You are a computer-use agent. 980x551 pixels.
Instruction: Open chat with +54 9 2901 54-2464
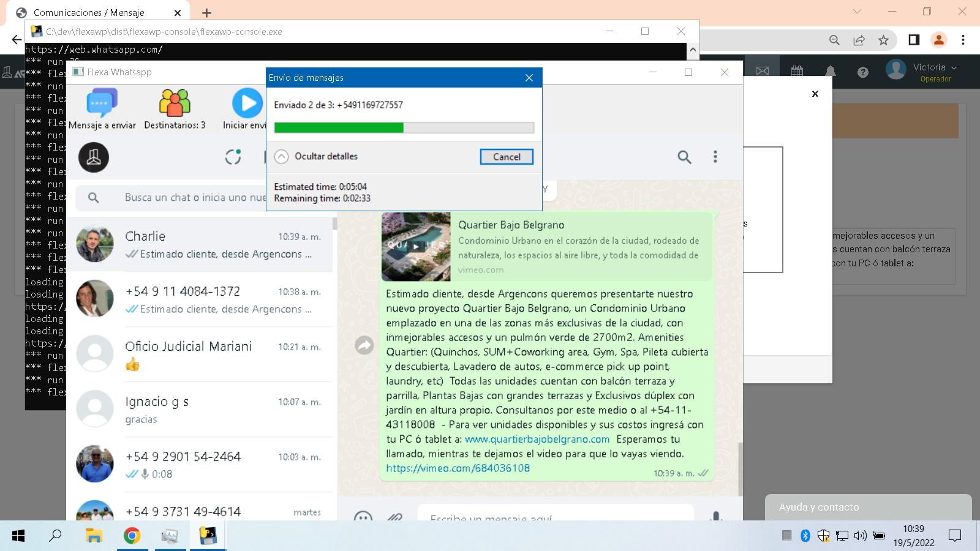coord(200,465)
